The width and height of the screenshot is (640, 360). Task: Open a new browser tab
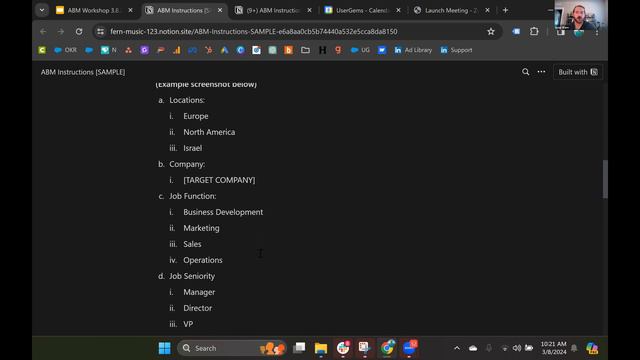(x=505, y=10)
